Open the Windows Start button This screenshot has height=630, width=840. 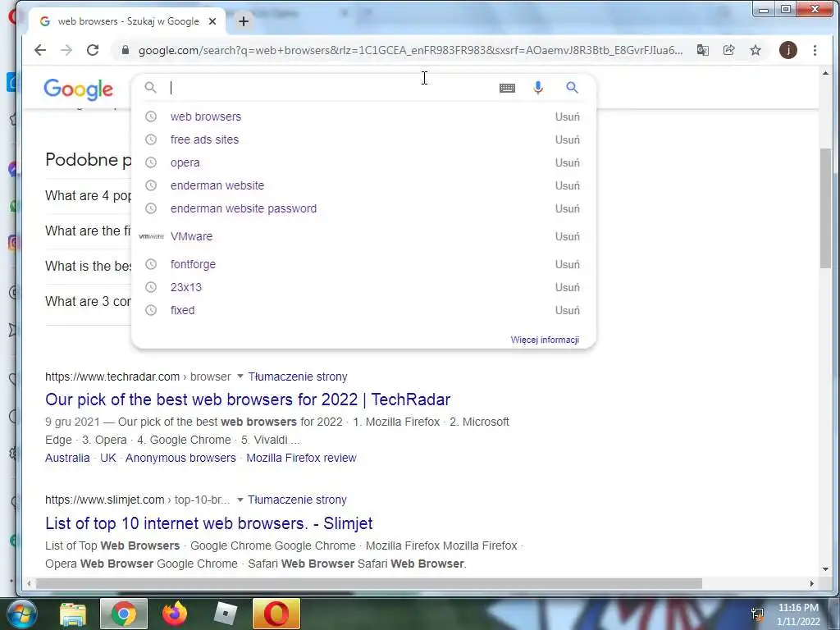point(22,614)
